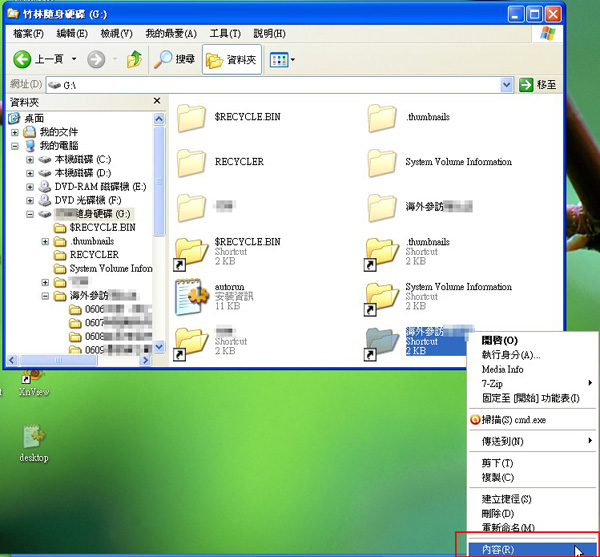Close the Folders pane with X
The height and width of the screenshot is (557, 600).
(157, 101)
